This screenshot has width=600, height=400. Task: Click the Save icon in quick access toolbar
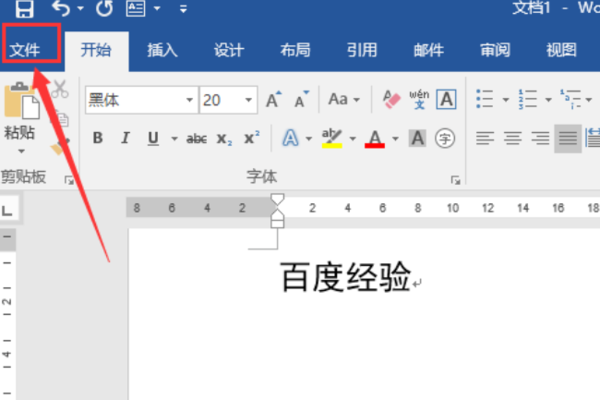point(24,8)
